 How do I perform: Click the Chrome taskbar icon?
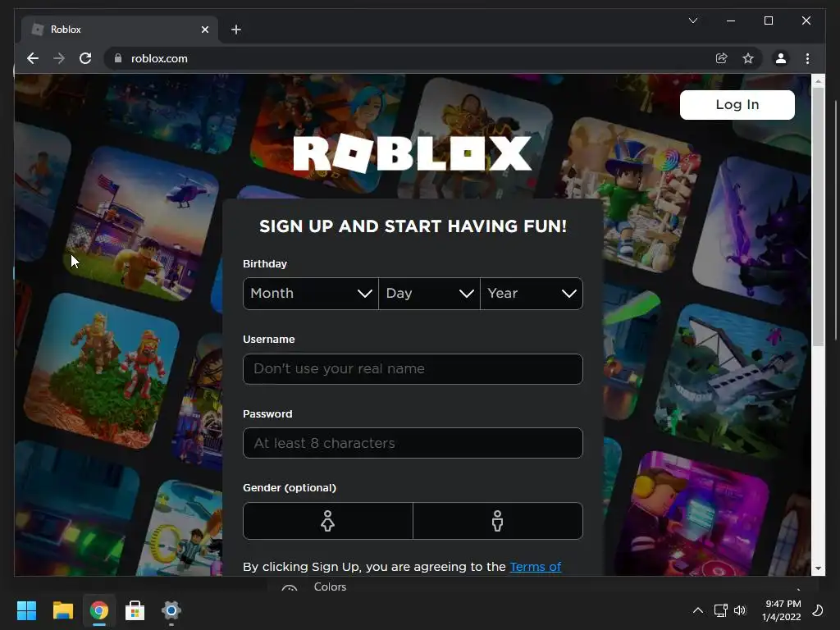[99, 610]
